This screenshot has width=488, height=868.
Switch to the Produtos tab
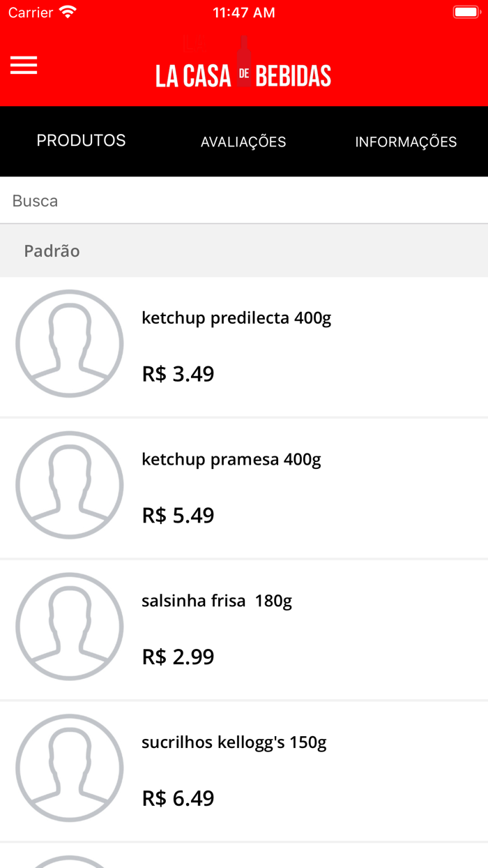(x=81, y=141)
